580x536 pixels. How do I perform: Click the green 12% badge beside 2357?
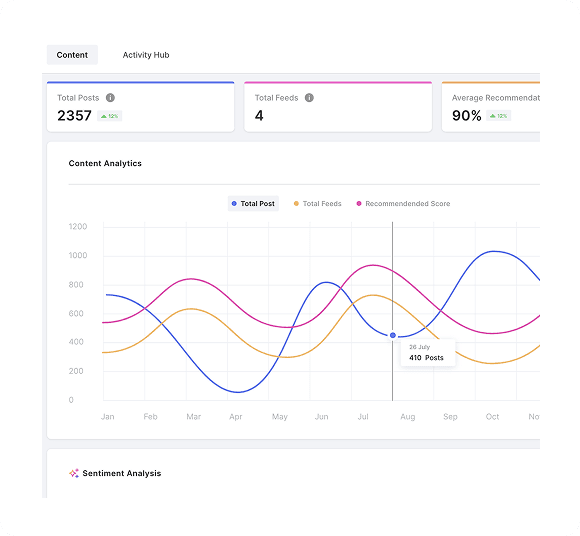(x=109, y=116)
